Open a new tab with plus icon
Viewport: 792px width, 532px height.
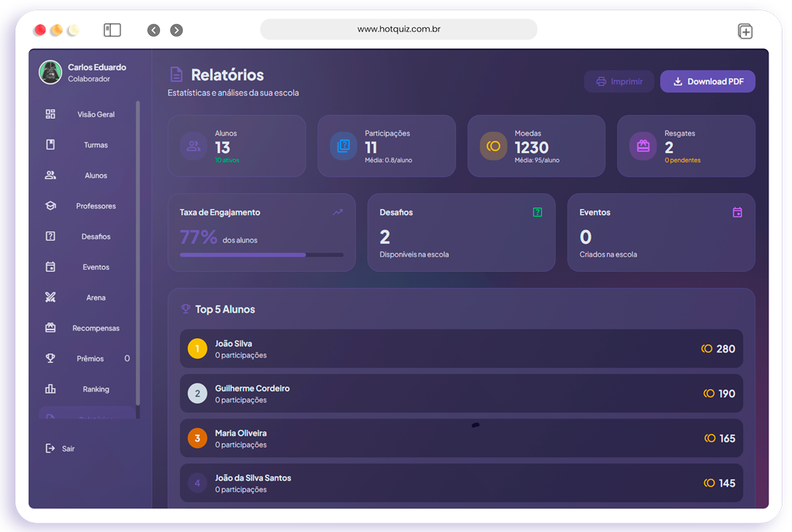[x=744, y=31]
